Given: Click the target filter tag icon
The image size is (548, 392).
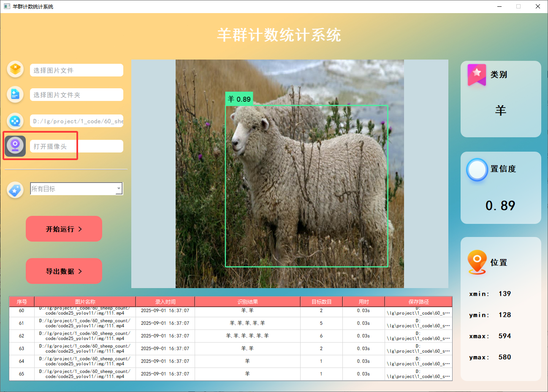Looking at the screenshot, I should (x=15, y=190).
